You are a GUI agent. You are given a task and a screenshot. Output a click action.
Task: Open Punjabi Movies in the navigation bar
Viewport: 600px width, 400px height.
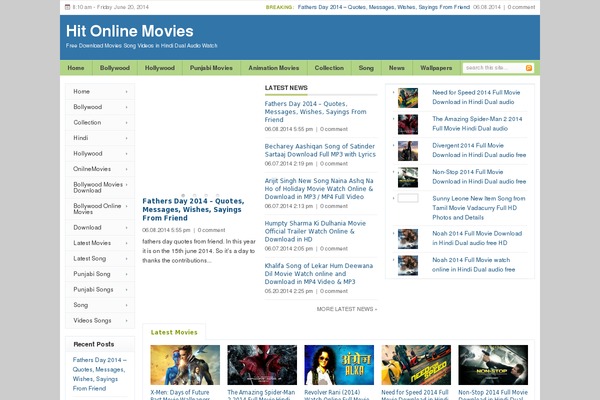click(x=211, y=68)
